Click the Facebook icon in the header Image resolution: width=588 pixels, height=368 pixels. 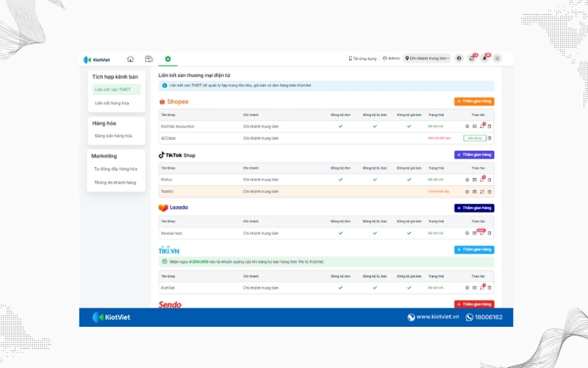pos(459,58)
